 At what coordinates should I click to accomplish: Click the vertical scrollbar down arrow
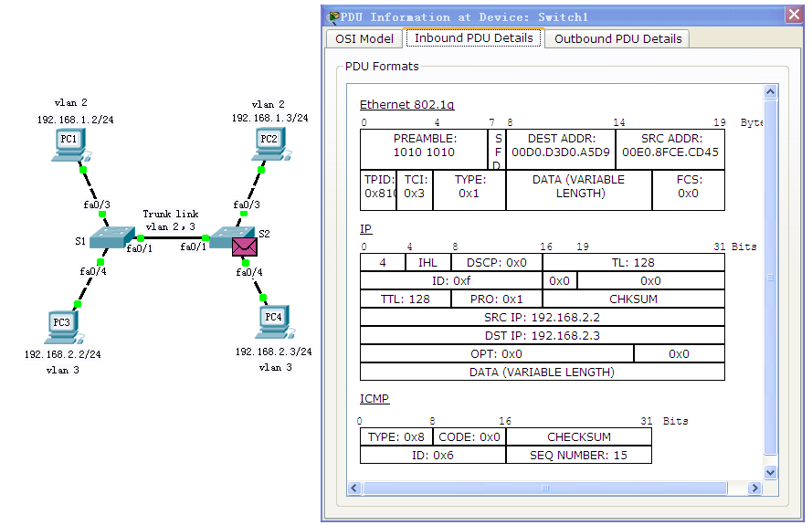coord(771,472)
